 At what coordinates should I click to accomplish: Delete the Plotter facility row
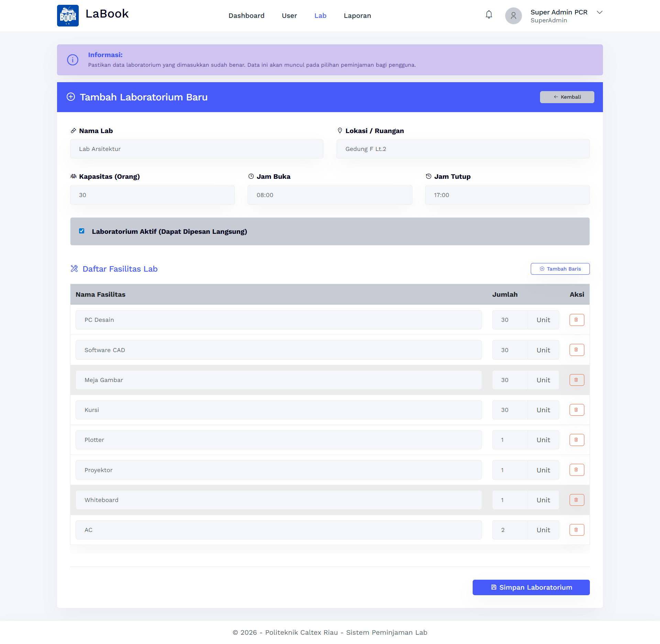click(577, 440)
